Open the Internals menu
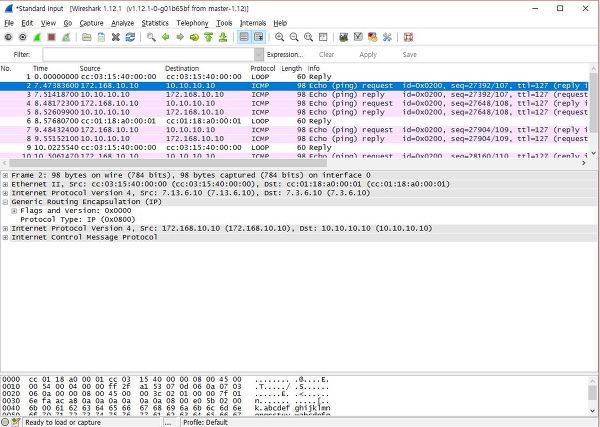The image size is (600, 427). click(253, 23)
